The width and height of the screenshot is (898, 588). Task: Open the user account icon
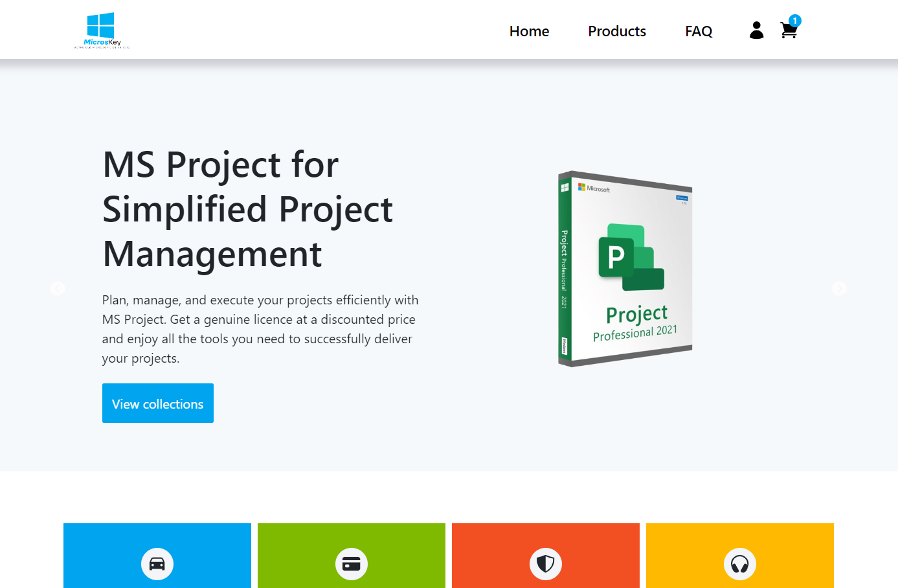click(756, 30)
